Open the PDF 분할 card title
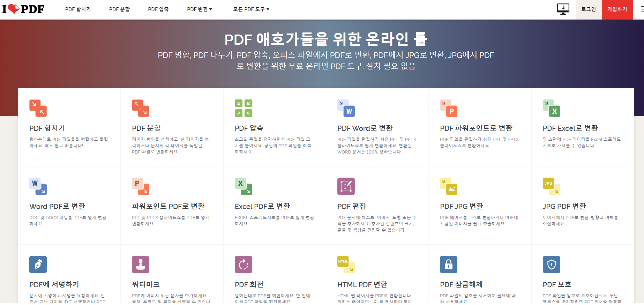Viewport: 644px width, 305px height. pos(146,128)
